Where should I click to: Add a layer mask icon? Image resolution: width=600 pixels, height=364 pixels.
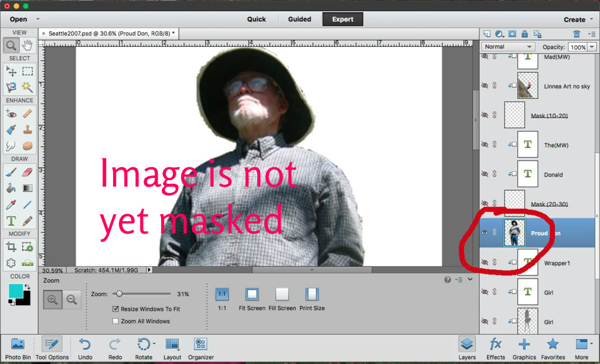click(512, 33)
